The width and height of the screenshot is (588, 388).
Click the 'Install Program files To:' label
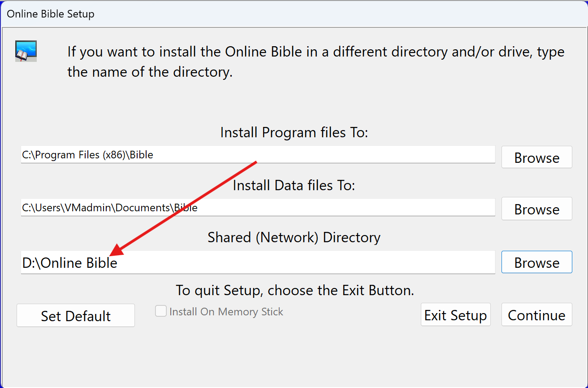pyautogui.click(x=294, y=132)
